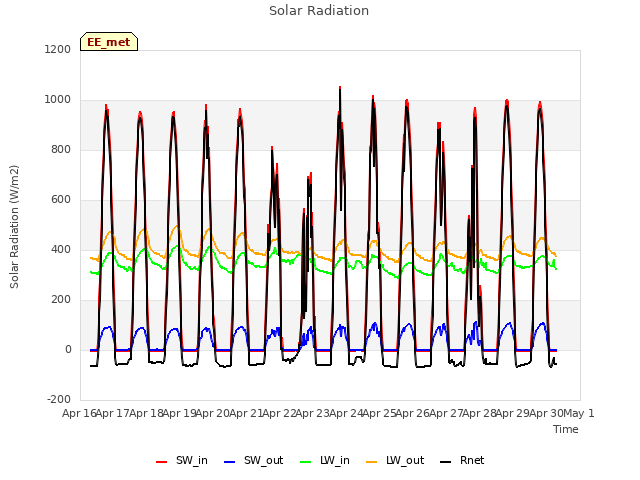Click the Apr 29 x-axis tick label
The image size is (640, 480).
pyautogui.click(x=513, y=413)
